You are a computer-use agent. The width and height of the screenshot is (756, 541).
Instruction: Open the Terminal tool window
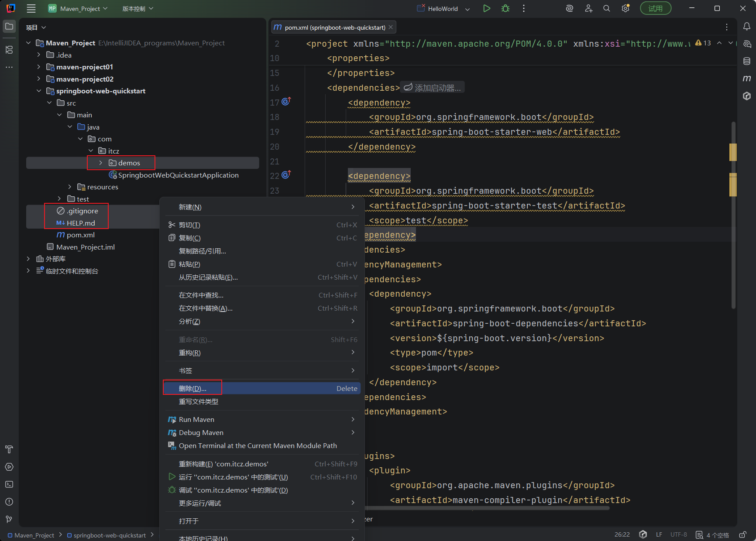9,484
